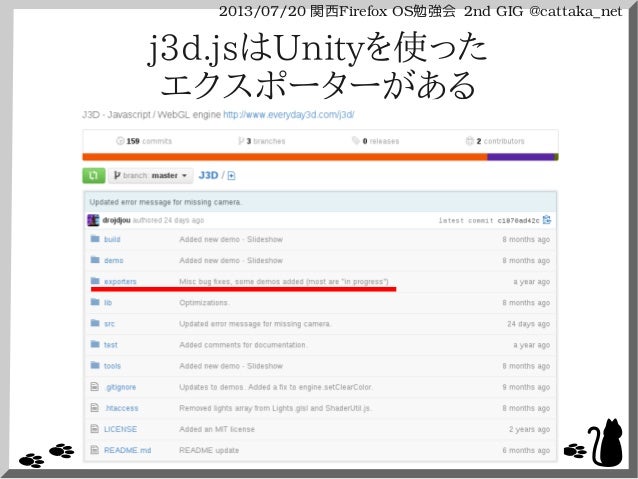This screenshot has width=638, height=479.
Task: Click the orange segment of the language bar
Action: click(285, 157)
